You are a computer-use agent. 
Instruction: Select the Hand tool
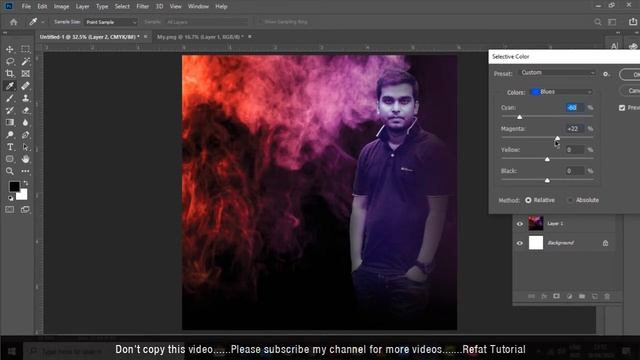(25, 159)
